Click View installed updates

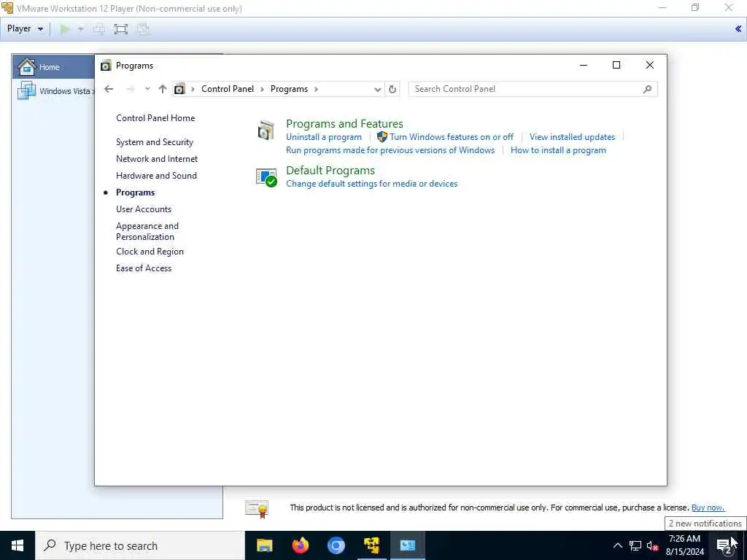(572, 137)
